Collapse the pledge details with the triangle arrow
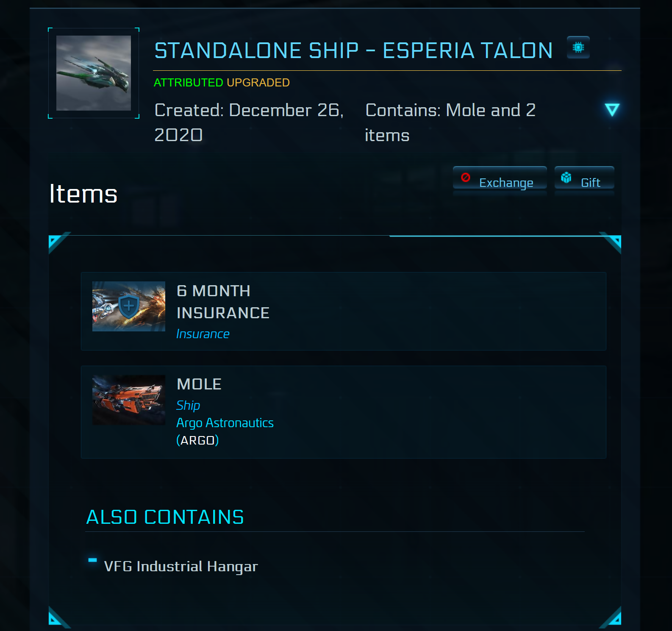 612,110
